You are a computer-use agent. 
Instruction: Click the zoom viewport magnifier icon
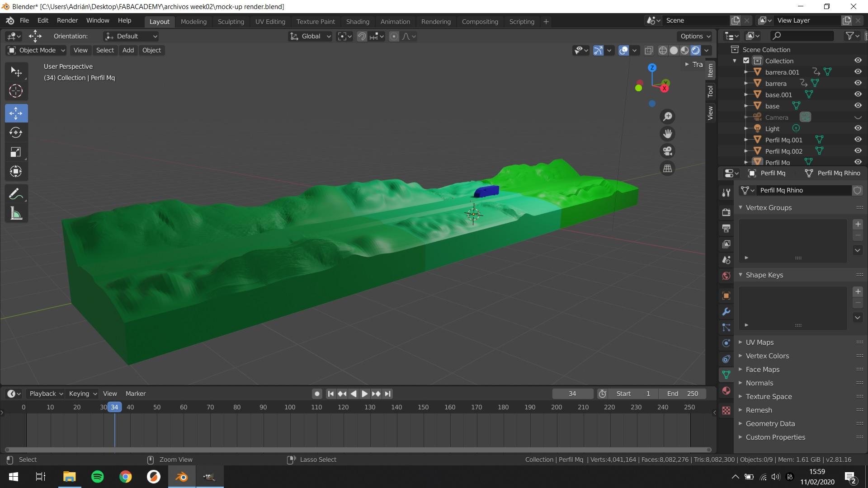667,117
